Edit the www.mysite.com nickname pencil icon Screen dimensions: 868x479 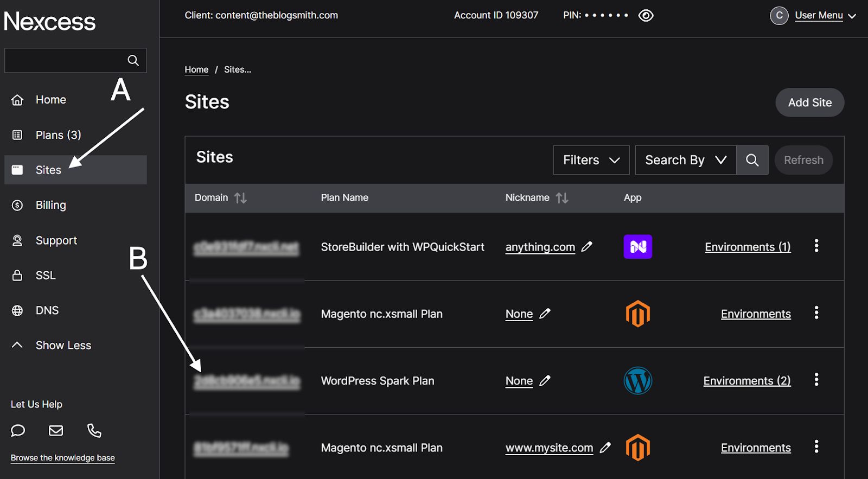point(605,448)
